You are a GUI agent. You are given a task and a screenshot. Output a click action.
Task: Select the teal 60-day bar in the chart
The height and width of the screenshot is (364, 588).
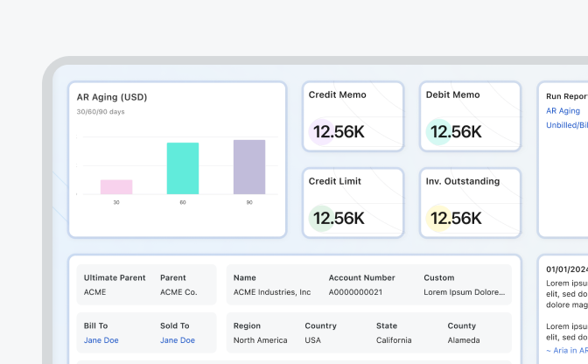coord(183,168)
